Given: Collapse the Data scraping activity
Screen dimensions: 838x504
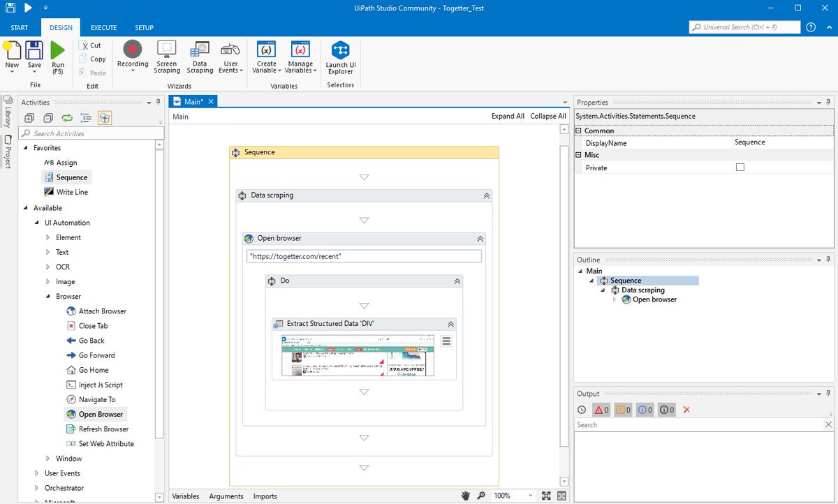Looking at the screenshot, I should coord(487,196).
